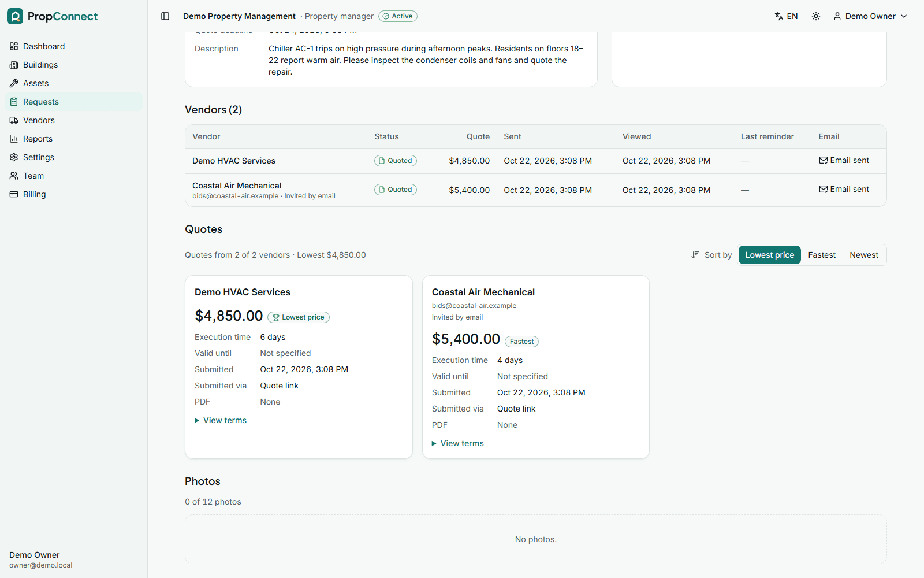Click the $5,400.00 price on quote card
Image resolution: width=924 pixels, height=578 pixels.
[466, 339]
